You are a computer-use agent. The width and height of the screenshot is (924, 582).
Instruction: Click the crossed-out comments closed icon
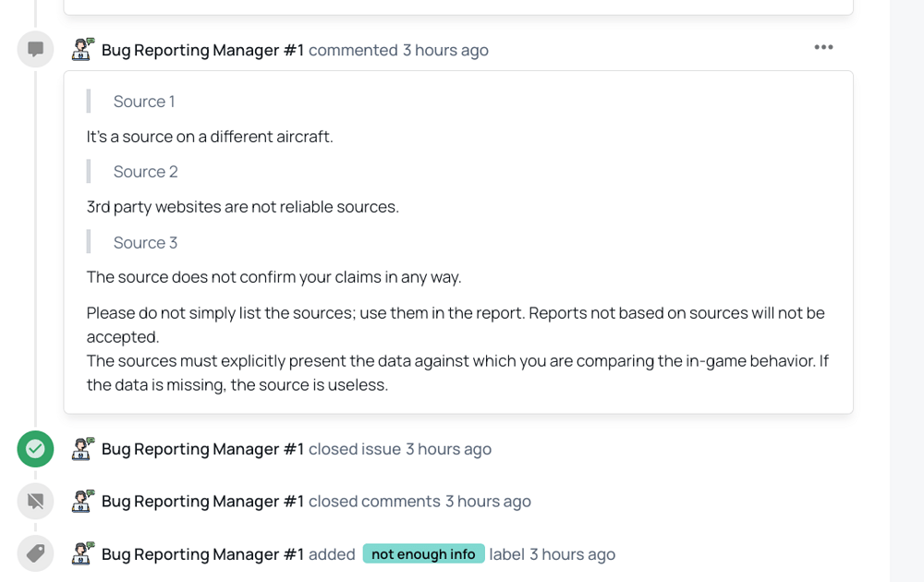click(35, 502)
